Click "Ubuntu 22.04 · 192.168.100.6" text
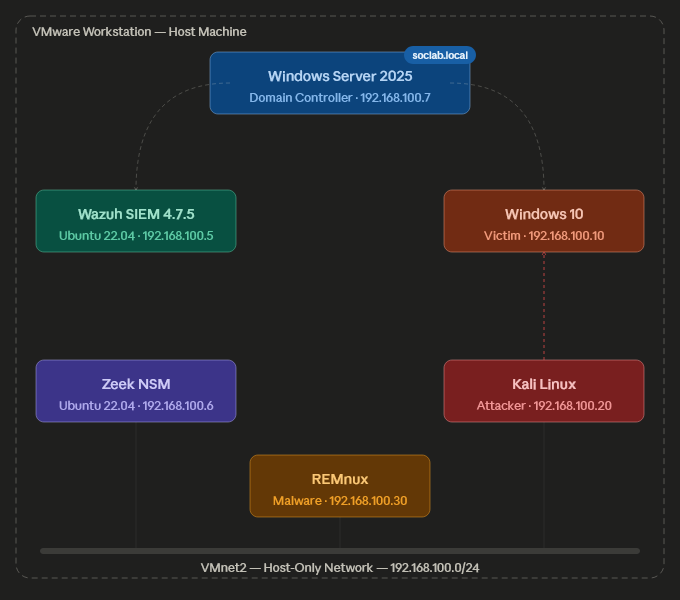 136,406
